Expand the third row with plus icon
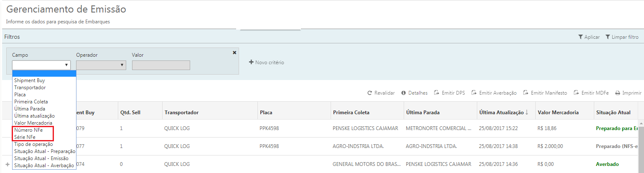Screen dimensions: 644x173 tap(8, 164)
